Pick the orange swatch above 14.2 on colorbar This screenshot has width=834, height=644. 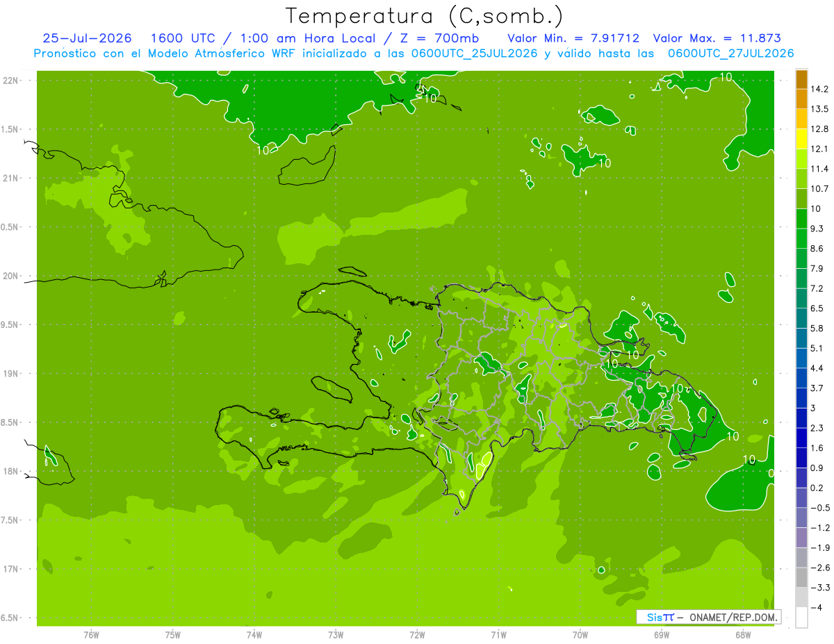pos(801,79)
